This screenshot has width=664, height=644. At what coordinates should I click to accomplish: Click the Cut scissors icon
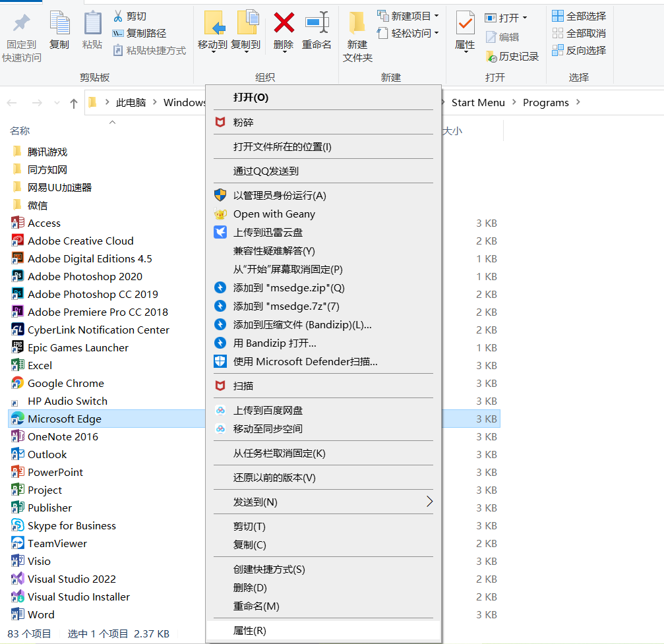118,16
